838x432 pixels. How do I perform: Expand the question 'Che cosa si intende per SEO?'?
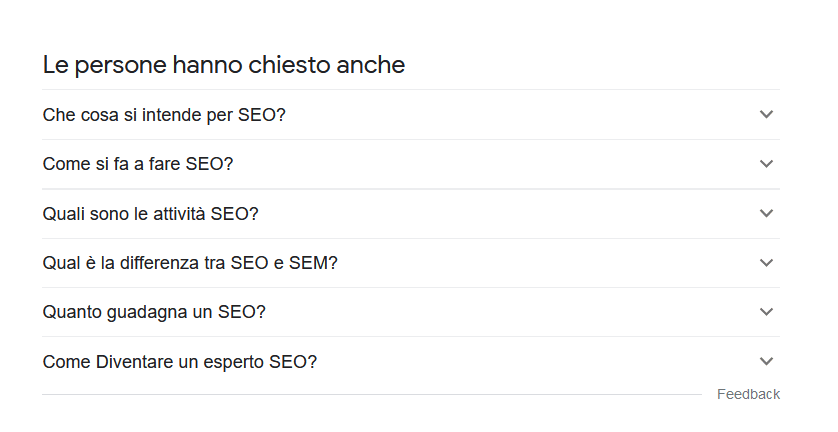164,115
